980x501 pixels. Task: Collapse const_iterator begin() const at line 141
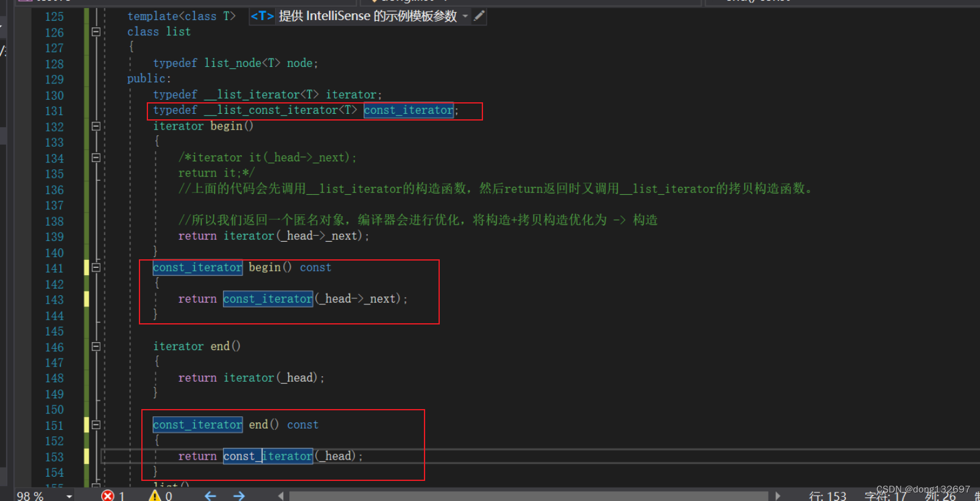tap(96, 267)
